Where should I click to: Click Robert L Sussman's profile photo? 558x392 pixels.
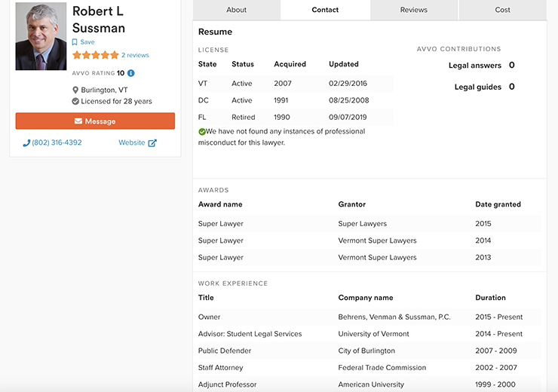[x=41, y=36]
